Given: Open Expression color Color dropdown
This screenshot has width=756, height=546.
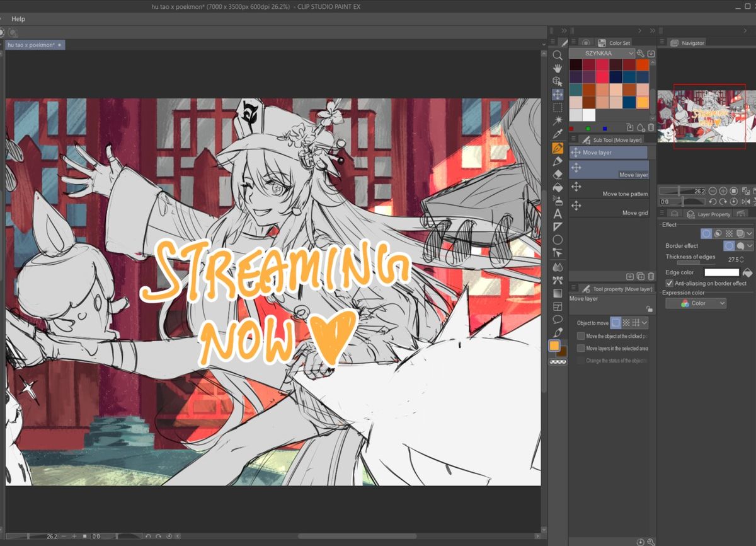Looking at the screenshot, I should click(x=696, y=303).
